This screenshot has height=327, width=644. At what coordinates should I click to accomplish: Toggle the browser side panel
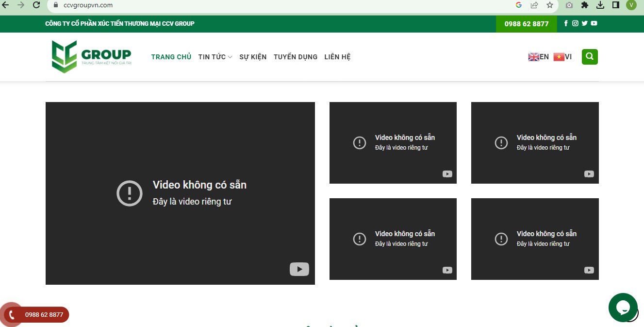615,5
